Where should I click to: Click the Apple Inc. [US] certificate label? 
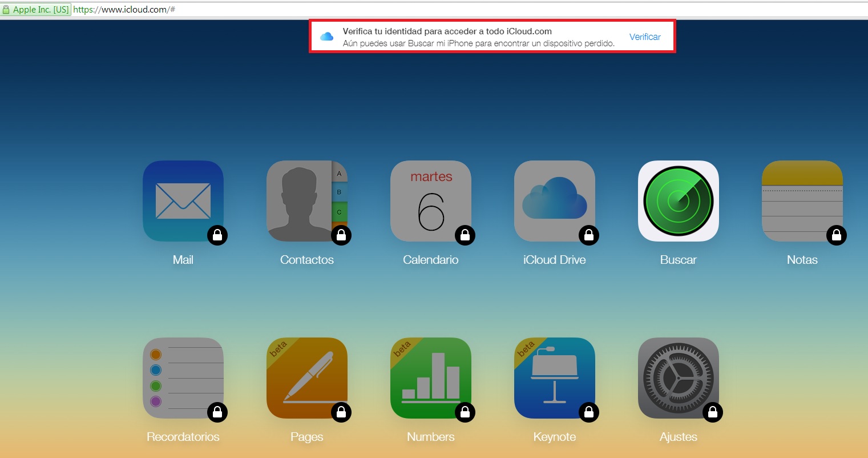pos(41,10)
